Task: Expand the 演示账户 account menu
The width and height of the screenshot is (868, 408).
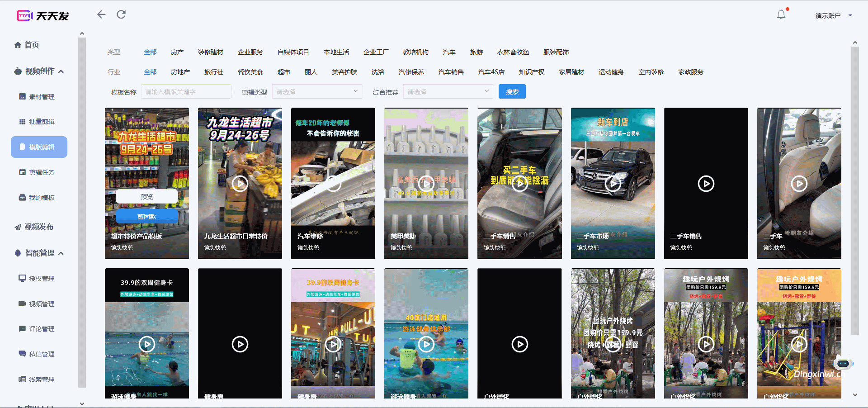Action: click(x=833, y=16)
